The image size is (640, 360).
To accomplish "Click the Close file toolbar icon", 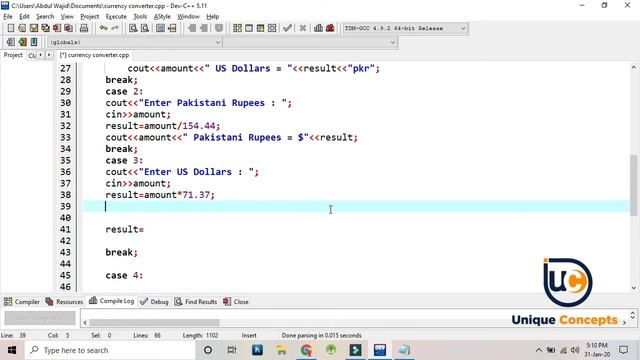I will pos(57,28).
